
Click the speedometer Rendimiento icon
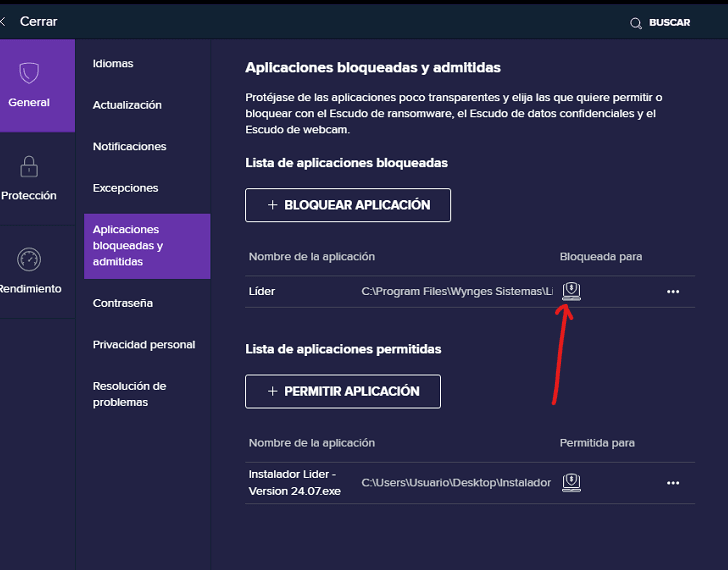[x=29, y=259]
